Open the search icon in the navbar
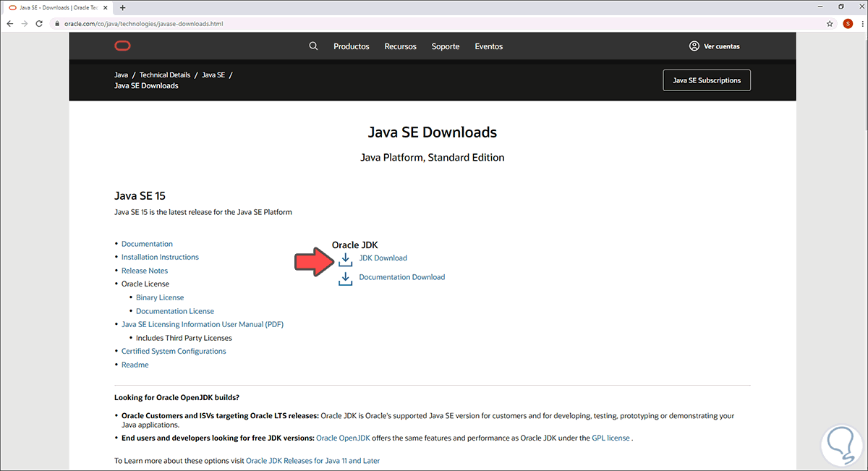The image size is (868, 471). click(x=313, y=46)
